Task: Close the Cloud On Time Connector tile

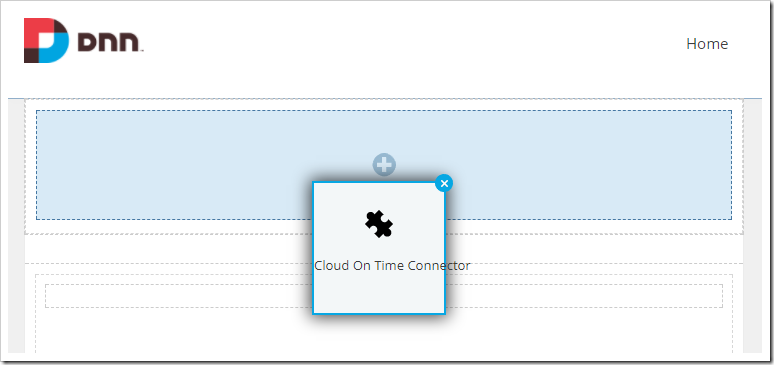Action: [x=444, y=184]
